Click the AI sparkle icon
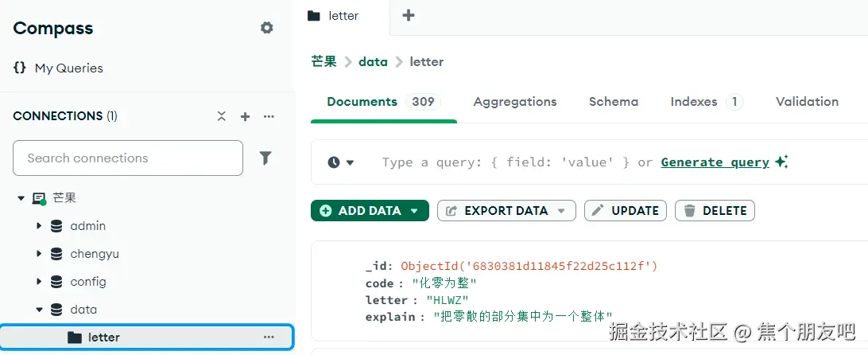The height and width of the screenshot is (355, 868). [781, 162]
